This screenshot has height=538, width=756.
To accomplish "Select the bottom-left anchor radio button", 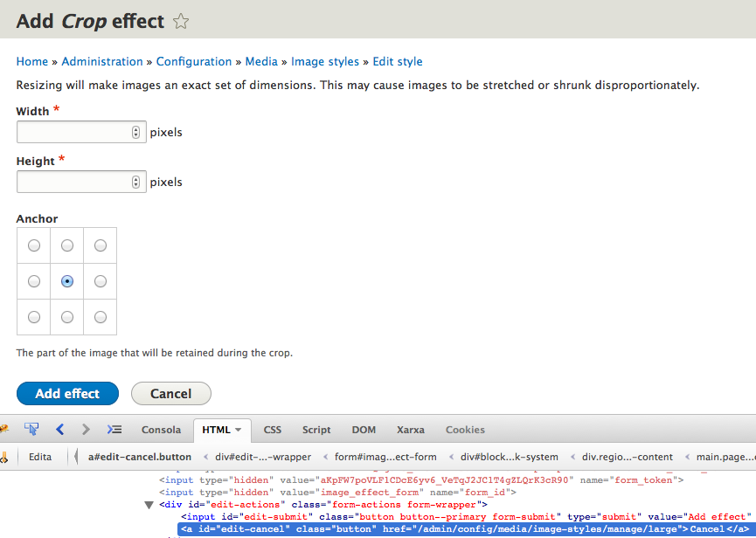I will pyautogui.click(x=34, y=317).
